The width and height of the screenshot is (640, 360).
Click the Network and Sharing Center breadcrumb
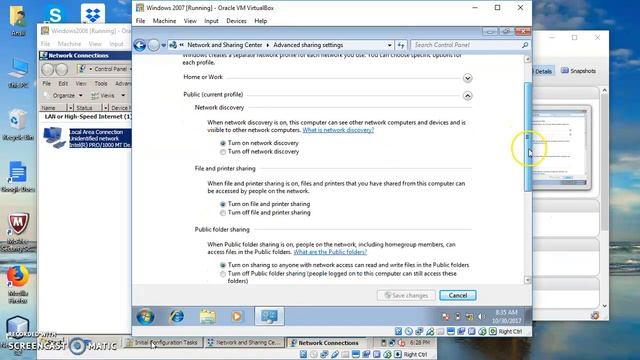click(224, 45)
